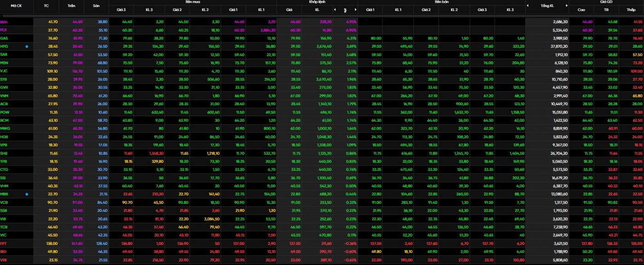Click the left arrow beside the Khớp lệnh percent column
Viewport: 644px width, 265px height.
[334, 10]
